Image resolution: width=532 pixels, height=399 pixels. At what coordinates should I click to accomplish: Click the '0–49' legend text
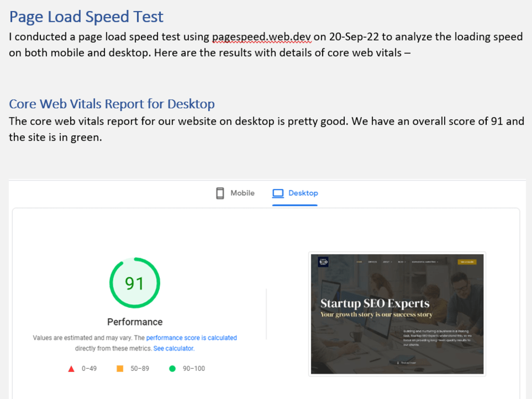(89, 369)
